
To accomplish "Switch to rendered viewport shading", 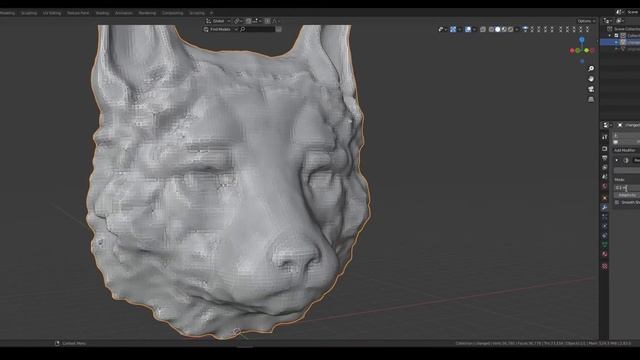I will pos(511,29).
